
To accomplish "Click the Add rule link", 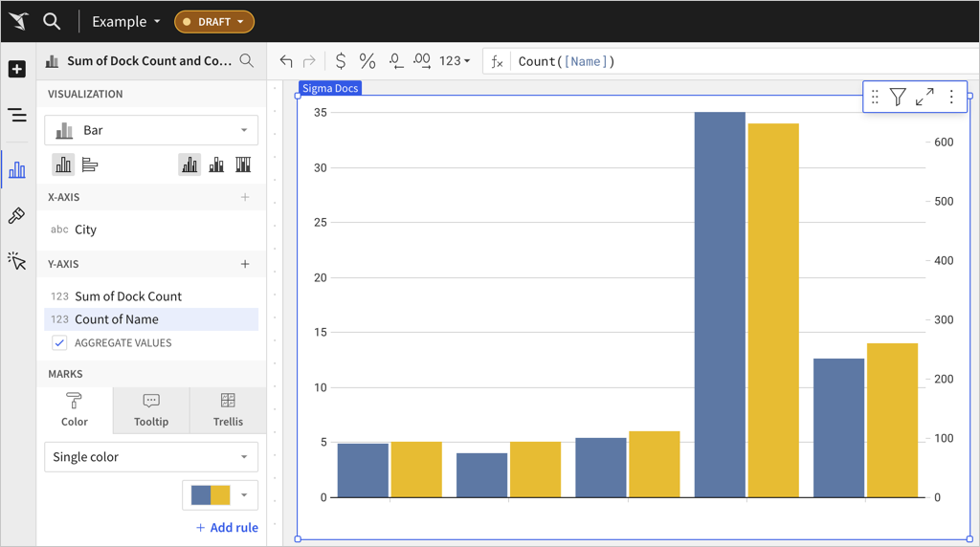I will click(x=227, y=527).
